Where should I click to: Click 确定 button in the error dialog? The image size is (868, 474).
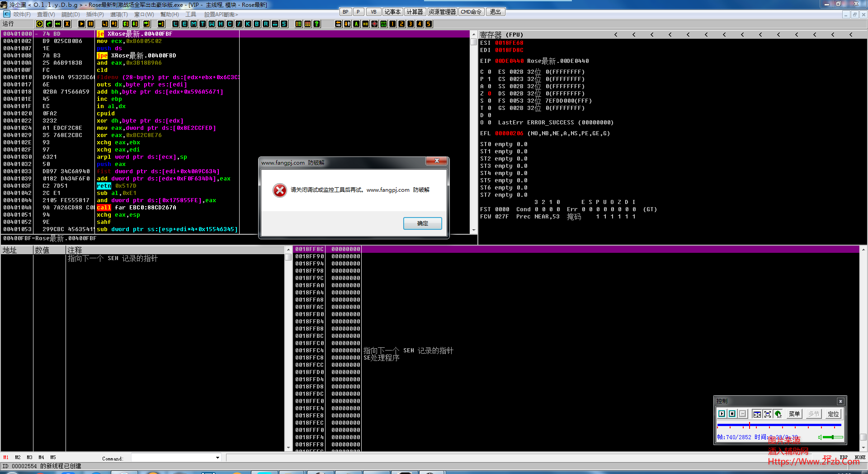[422, 223]
